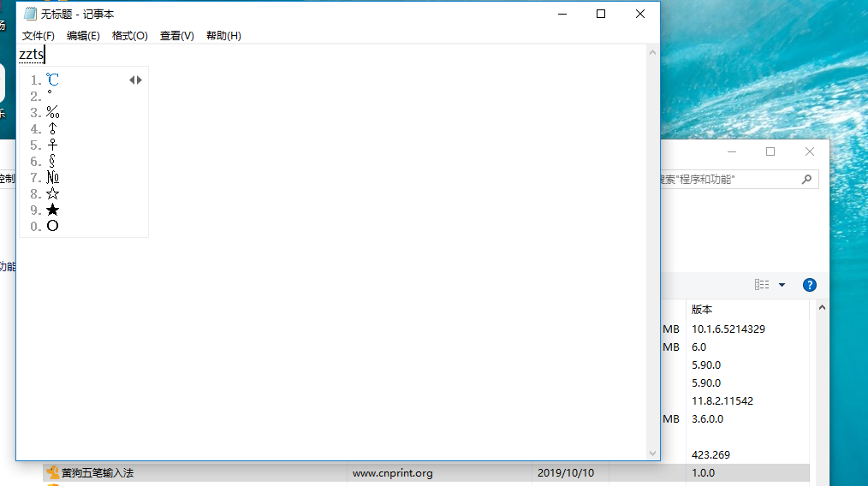Go to next candidate page arrow
Screen dimensions: 868x486
pyautogui.click(x=140, y=80)
